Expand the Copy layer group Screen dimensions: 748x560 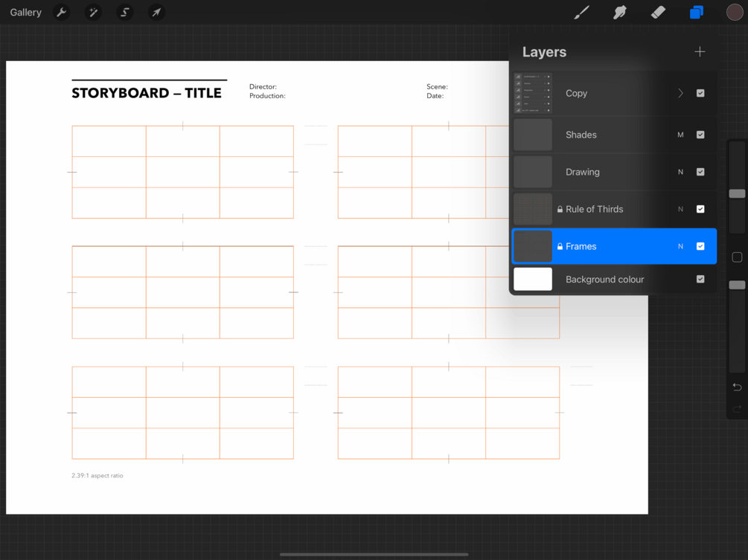pyautogui.click(x=681, y=94)
